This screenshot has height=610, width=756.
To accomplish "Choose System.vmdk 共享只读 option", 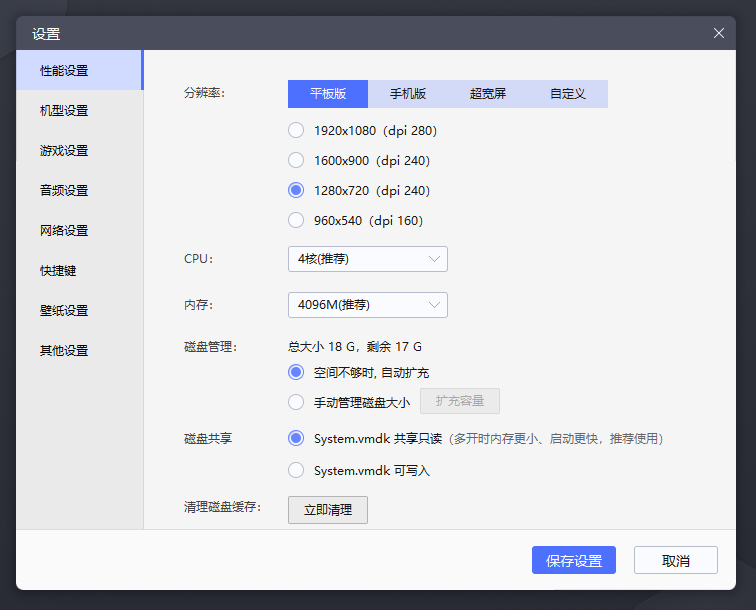I will 296,438.
